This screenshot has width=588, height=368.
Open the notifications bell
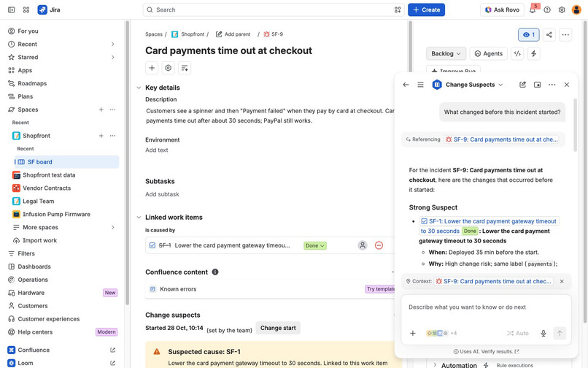tap(533, 9)
